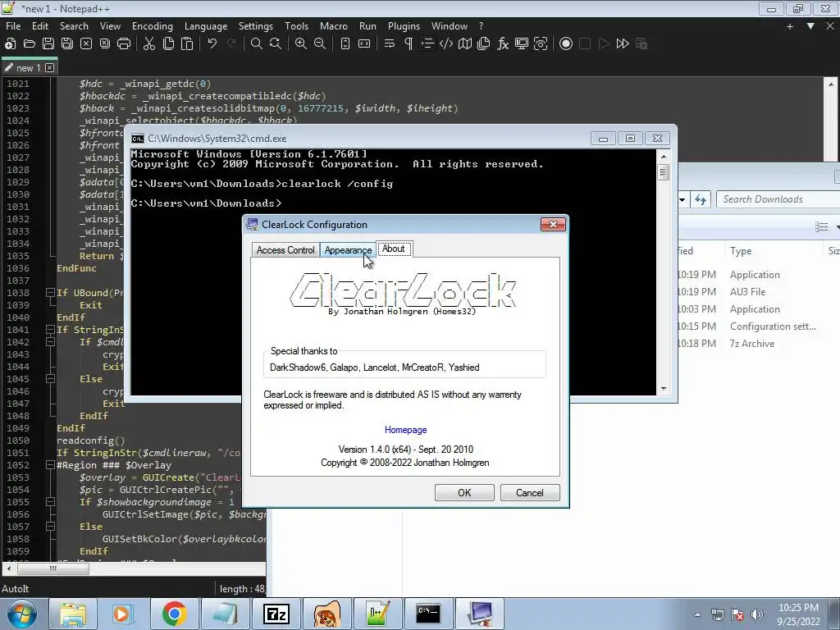Viewport: 840px width, 630px height.
Task: Open 7-Zip from the taskbar
Action: click(276, 614)
